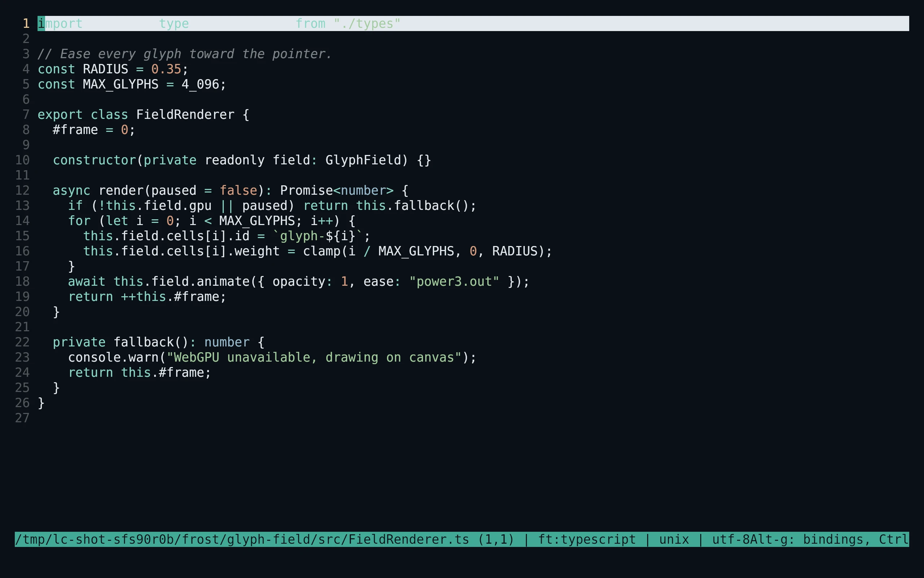Click "ft:typescript" in the status bar
Image resolution: width=924 pixels, height=578 pixels.
click(587, 539)
